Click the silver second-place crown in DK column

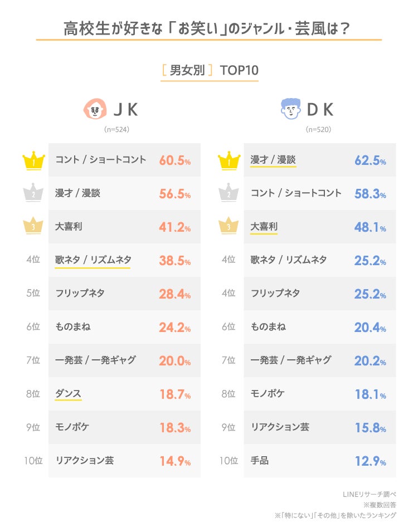point(229,193)
